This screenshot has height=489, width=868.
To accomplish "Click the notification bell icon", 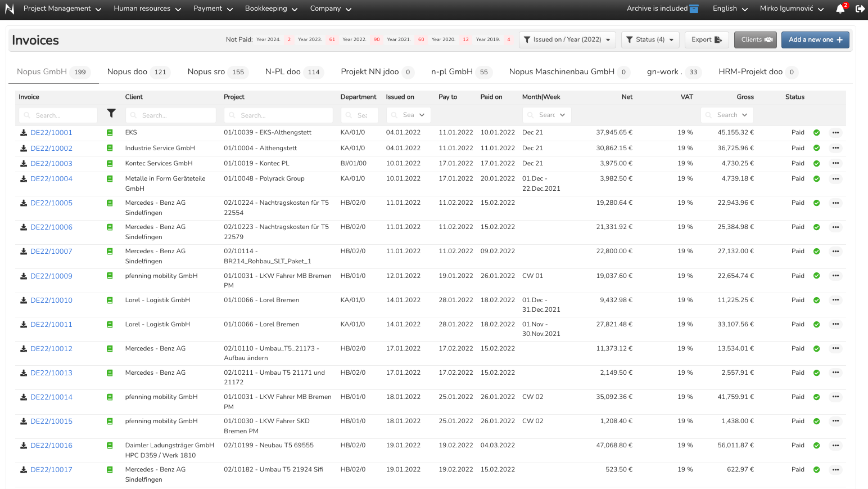I will coord(840,9).
